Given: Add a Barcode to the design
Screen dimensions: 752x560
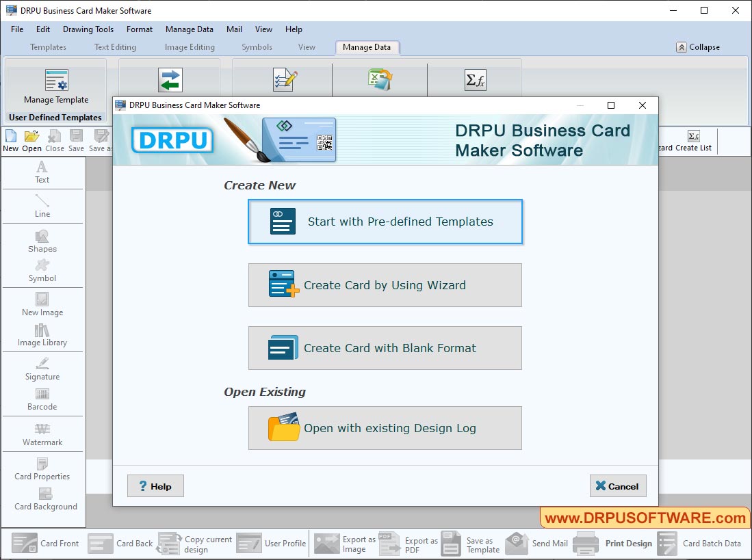Looking at the screenshot, I should tap(42, 400).
